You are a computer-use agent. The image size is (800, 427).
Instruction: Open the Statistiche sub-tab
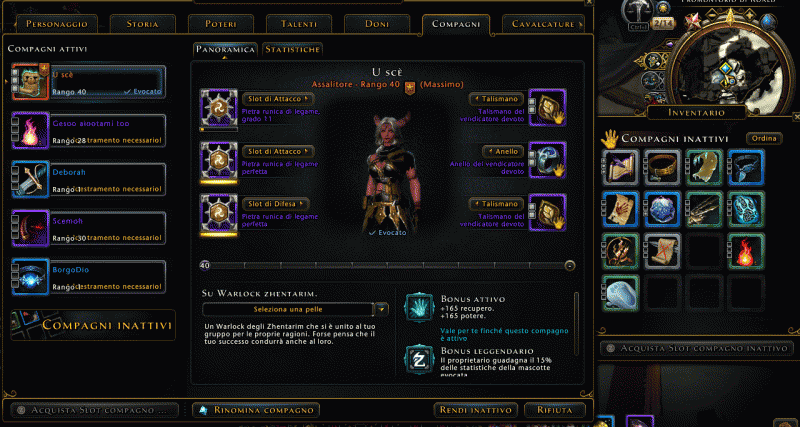click(292, 49)
